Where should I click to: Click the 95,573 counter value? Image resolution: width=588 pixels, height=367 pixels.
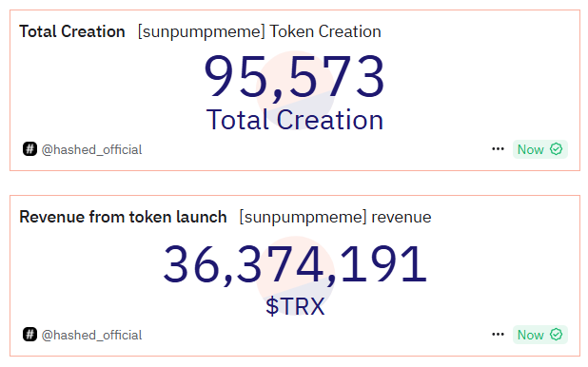(294, 77)
